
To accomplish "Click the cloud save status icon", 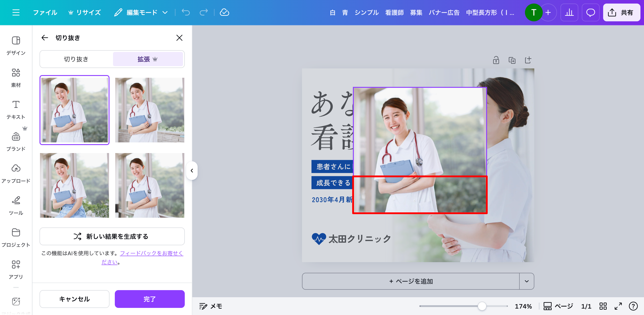I will pyautogui.click(x=224, y=12).
